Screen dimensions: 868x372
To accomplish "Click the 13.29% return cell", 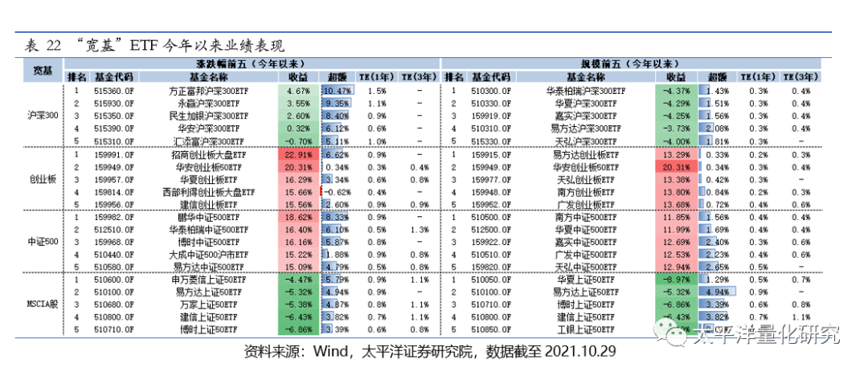I will pos(675,154).
